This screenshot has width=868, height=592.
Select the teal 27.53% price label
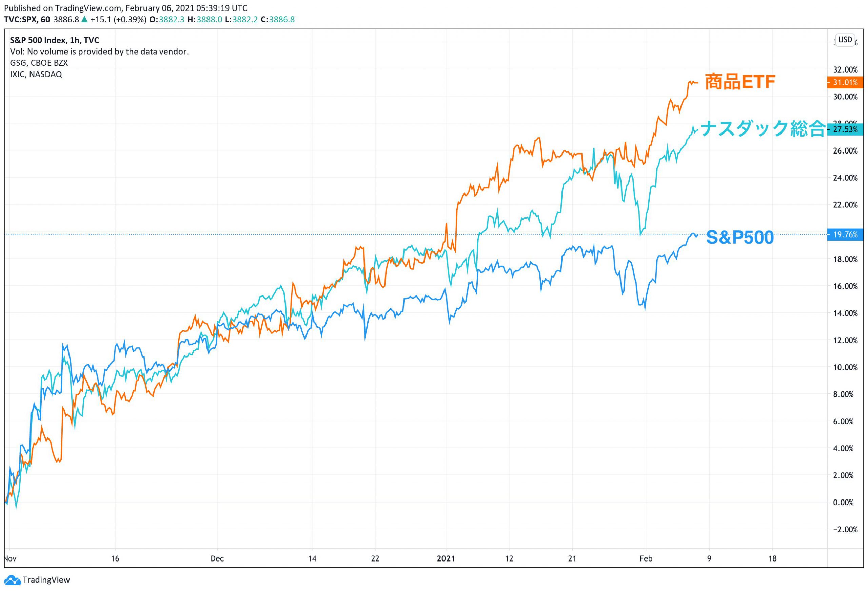845,129
